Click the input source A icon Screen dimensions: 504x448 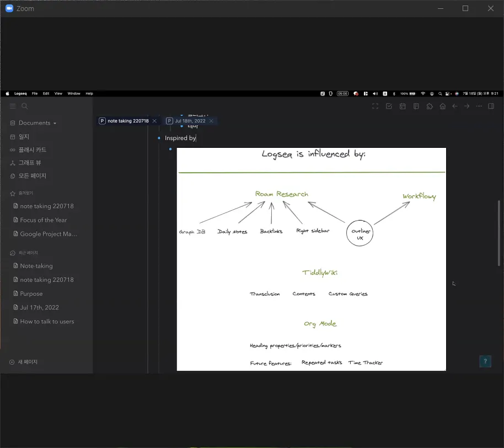(385, 94)
